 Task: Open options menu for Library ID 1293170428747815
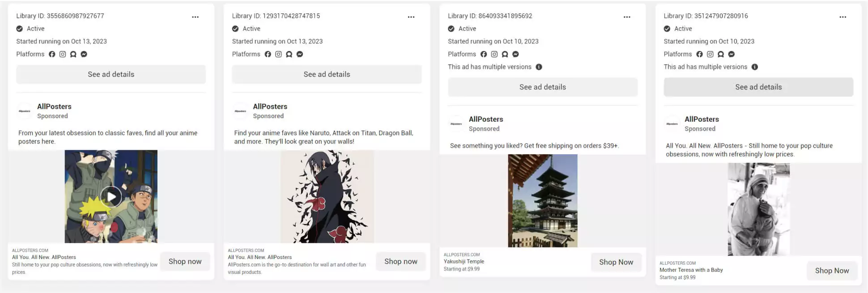click(x=411, y=17)
